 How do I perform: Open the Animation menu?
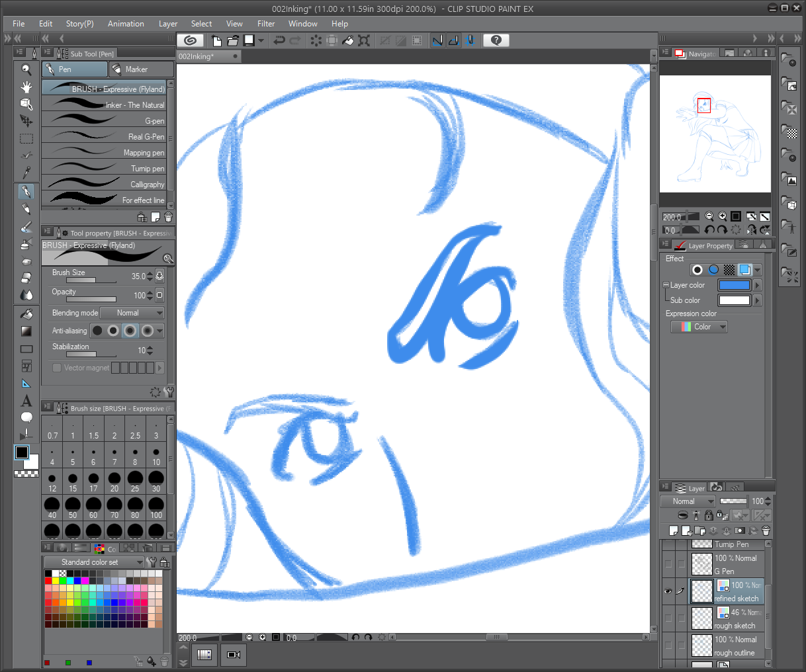(126, 24)
